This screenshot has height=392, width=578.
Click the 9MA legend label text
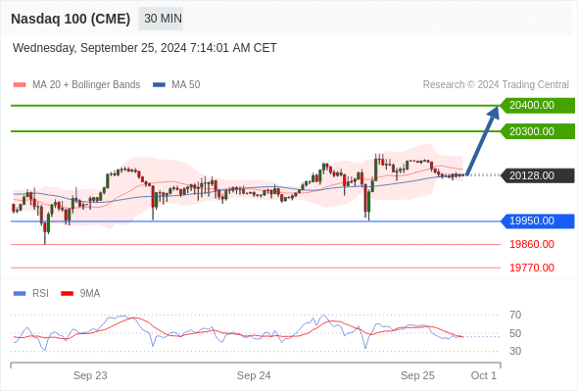90,294
